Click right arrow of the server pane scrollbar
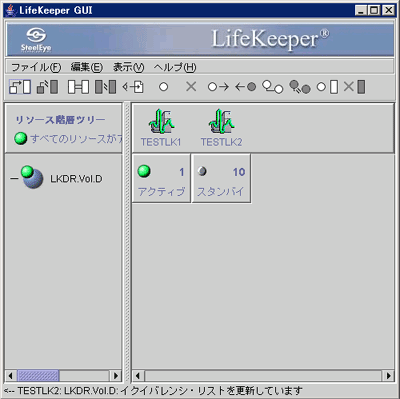The height and width of the screenshot is (399, 400). click(388, 376)
